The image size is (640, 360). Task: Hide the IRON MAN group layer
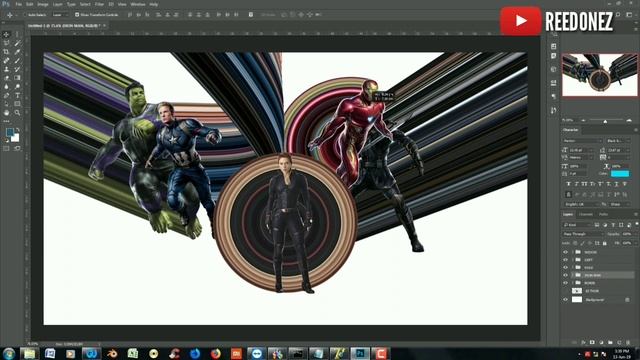(x=566, y=275)
